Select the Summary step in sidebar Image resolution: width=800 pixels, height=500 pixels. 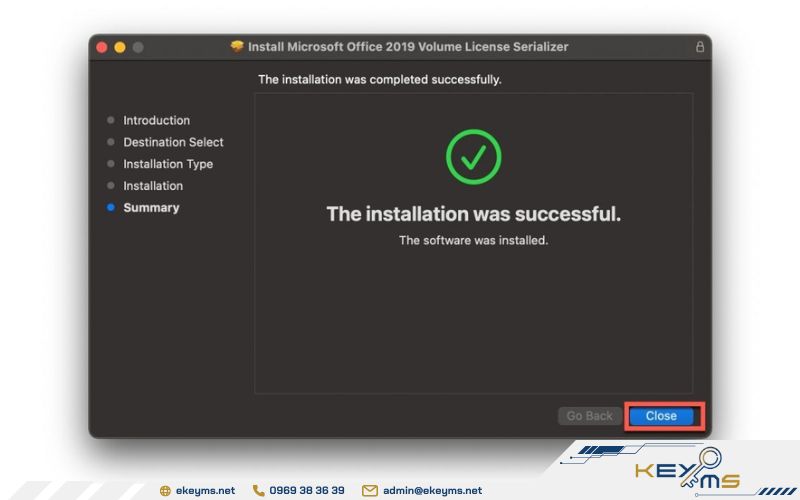pos(151,208)
